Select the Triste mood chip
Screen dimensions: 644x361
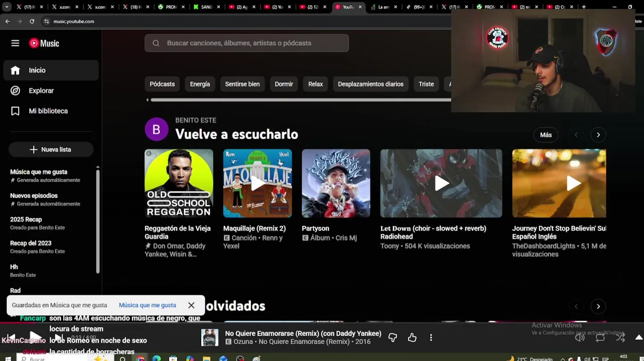[426, 84]
